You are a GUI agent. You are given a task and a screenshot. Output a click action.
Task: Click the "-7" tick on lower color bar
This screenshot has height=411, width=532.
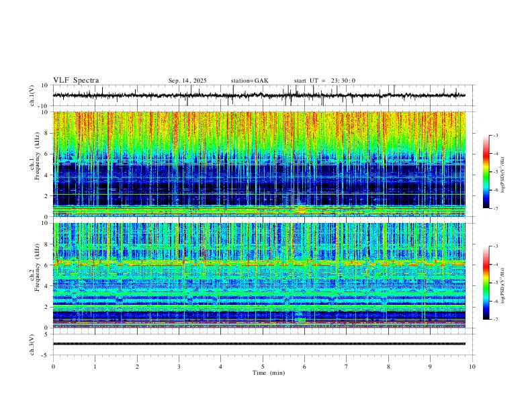495,319
